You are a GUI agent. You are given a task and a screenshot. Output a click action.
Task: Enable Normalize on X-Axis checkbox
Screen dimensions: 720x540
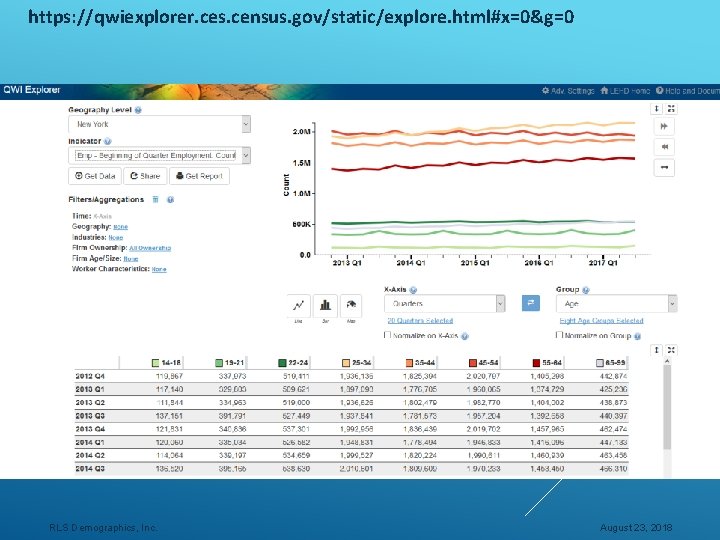point(388,335)
